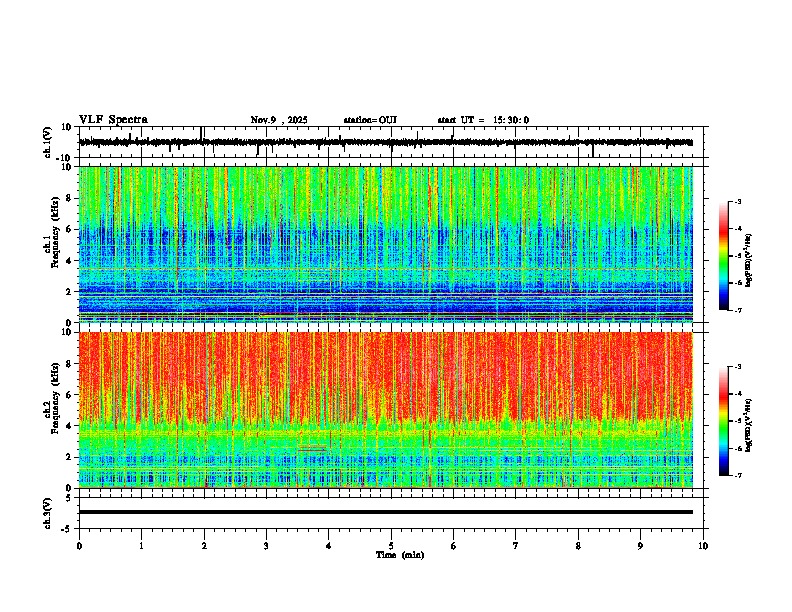Click the time axis tick label '0'
This screenshot has width=792, height=612.
79,546
